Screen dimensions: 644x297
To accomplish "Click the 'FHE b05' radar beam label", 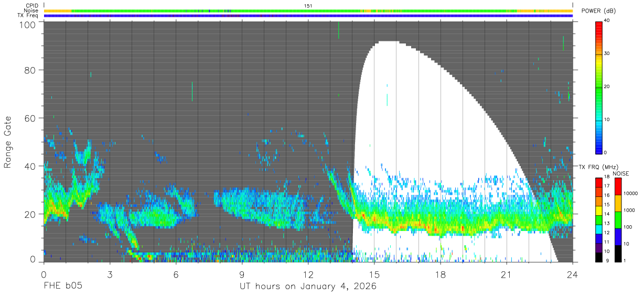I will click(x=62, y=287).
